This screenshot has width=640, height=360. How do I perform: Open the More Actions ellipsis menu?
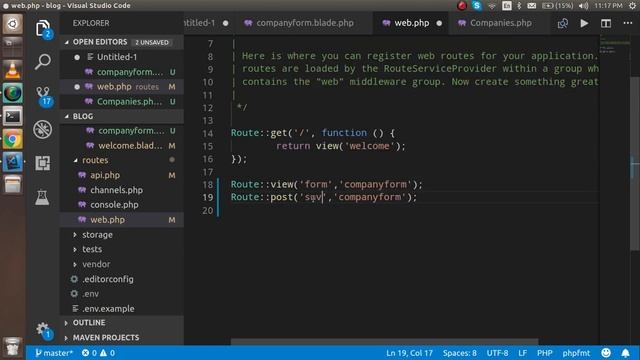click(x=628, y=23)
